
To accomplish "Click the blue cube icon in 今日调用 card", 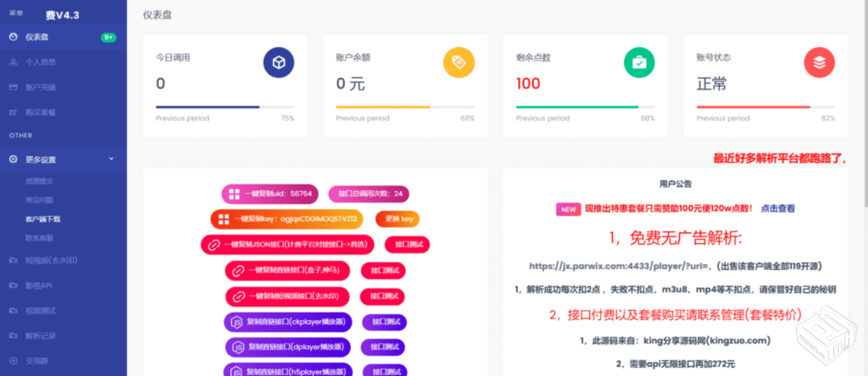I will click(279, 63).
